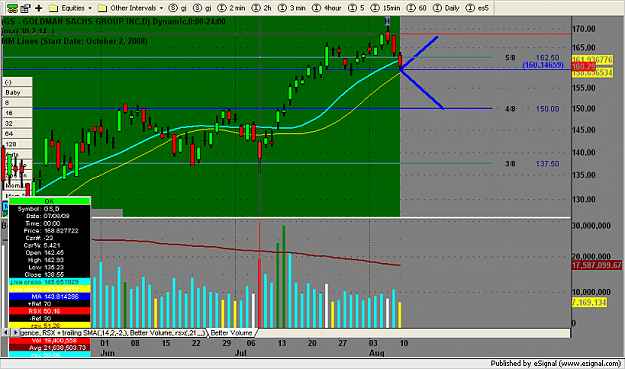
Task: Select the 16 frame button
Action: click(x=18, y=113)
